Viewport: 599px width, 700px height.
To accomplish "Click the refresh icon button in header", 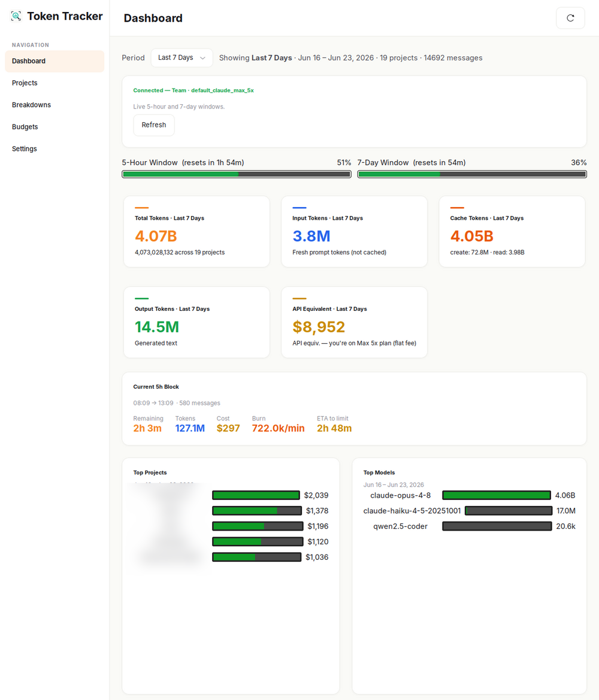I will click(570, 18).
